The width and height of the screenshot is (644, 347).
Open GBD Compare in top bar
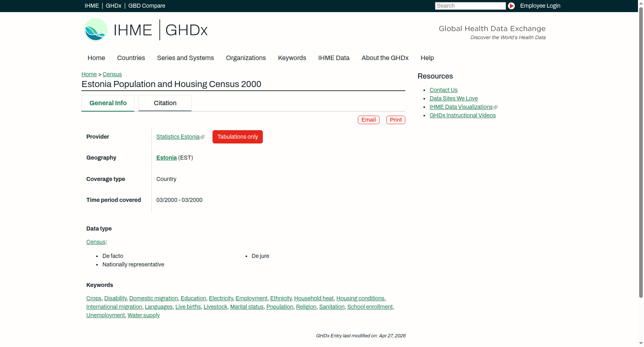click(x=147, y=6)
